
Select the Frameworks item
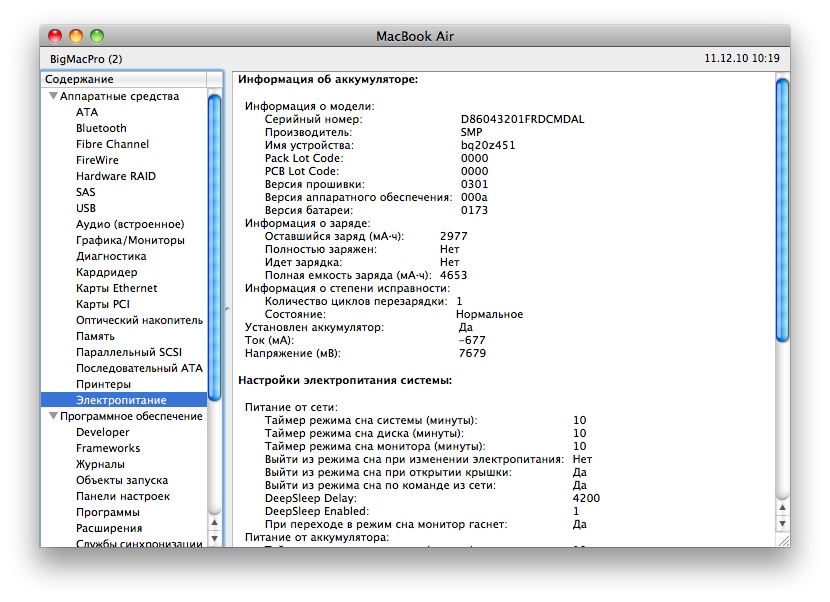coord(108,448)
